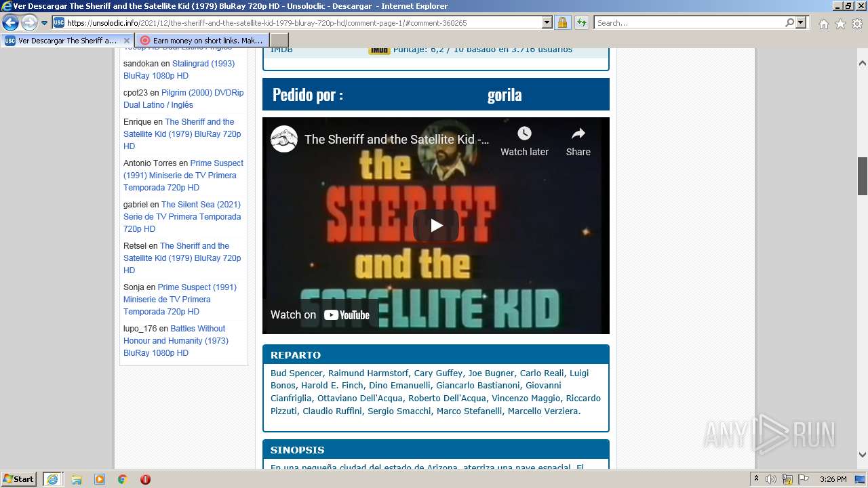Click the IMDB yellow logo badge
868x488 pixels.
(380, 49)
